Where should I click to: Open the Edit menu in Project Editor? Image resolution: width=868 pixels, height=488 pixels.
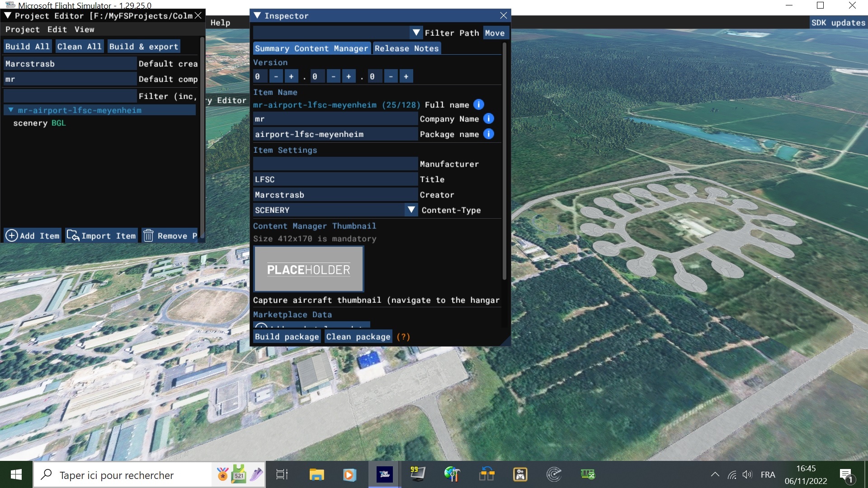pos(57,29)
